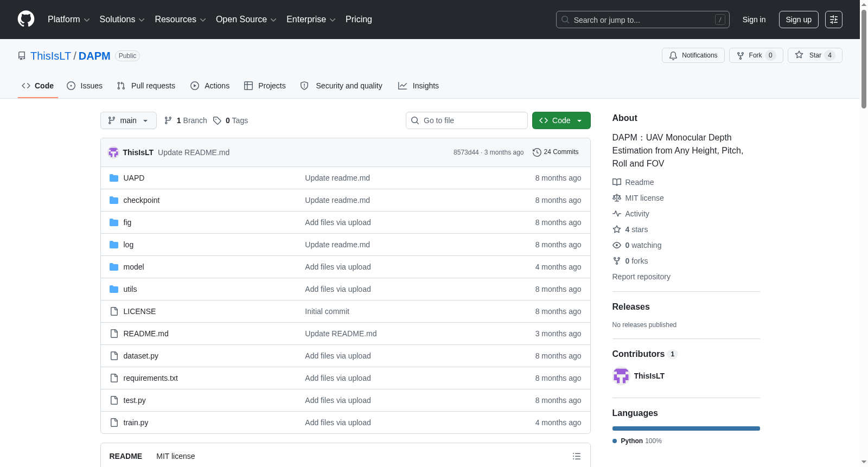Click the MIT license scale icon
This screenshot has height=467, width=868.
click(617, 198)
